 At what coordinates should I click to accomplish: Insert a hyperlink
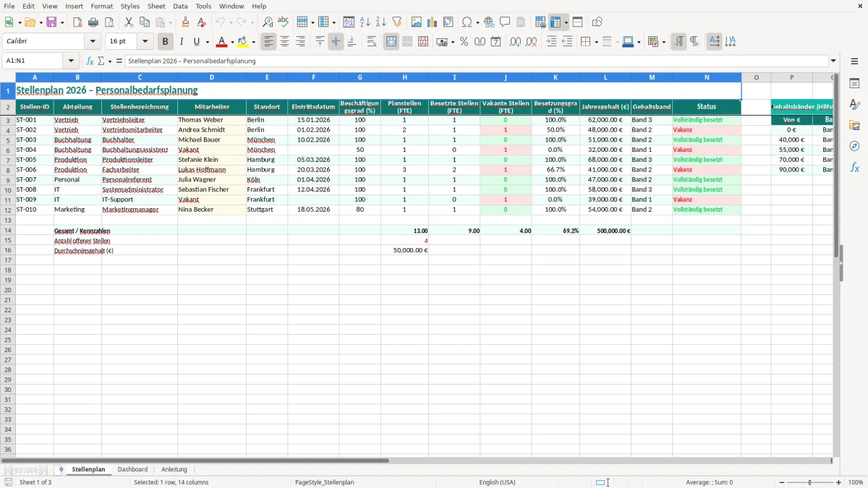click(x=489, y=22)
